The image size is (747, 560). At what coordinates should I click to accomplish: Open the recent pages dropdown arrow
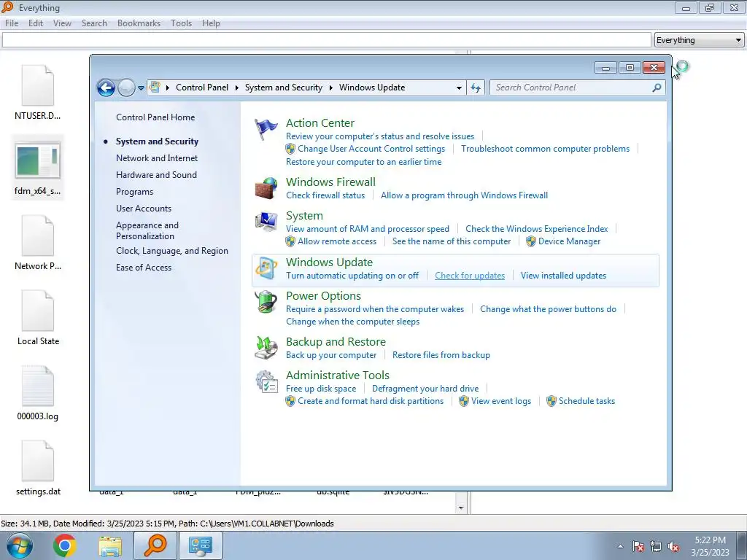pos(141,88)
